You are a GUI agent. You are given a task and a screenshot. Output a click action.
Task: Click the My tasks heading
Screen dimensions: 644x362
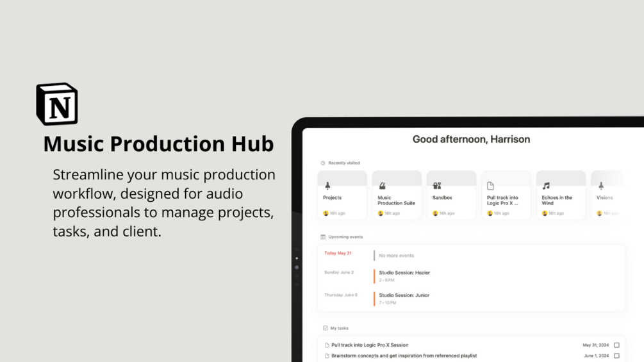(339, 328)
